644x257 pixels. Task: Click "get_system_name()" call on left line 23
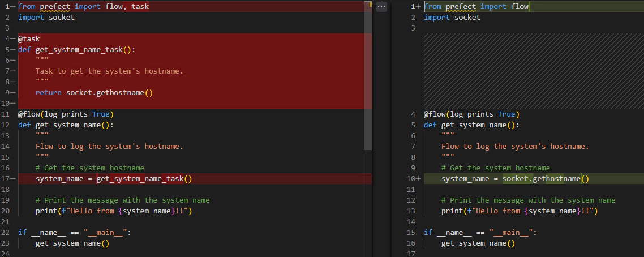pos(72,243)
